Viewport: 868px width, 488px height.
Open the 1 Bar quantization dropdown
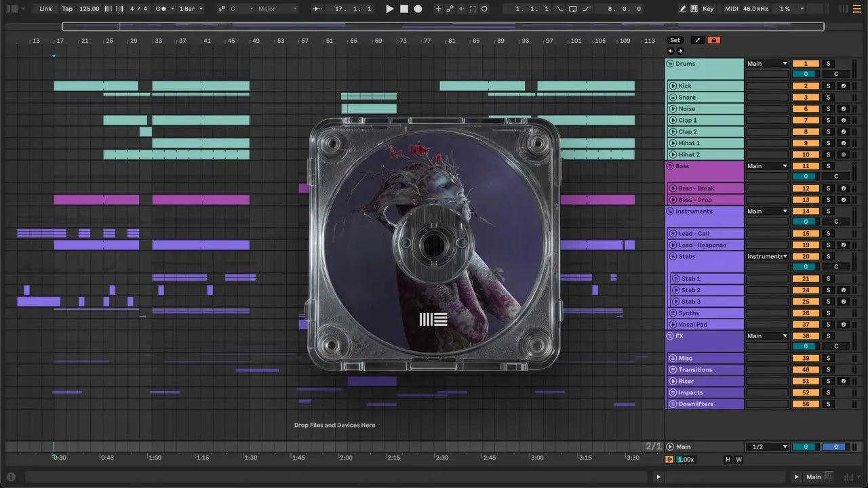[x=191, y=9]
